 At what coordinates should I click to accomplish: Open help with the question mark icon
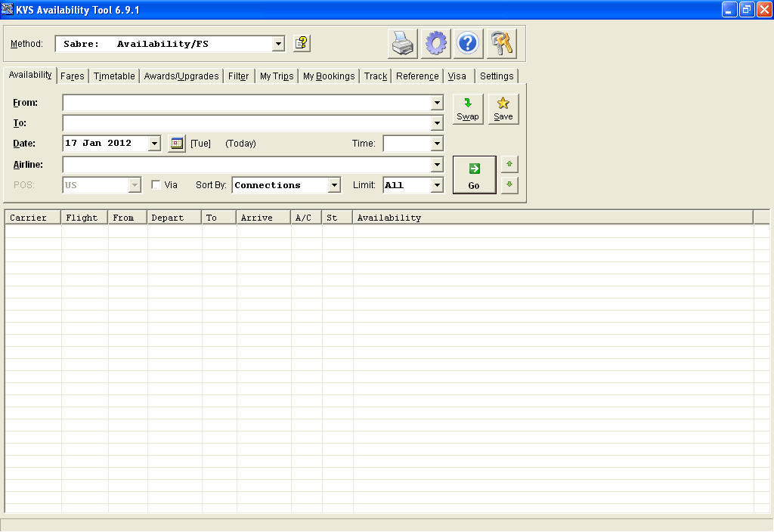pyautogui.click(x=467, y=43)
